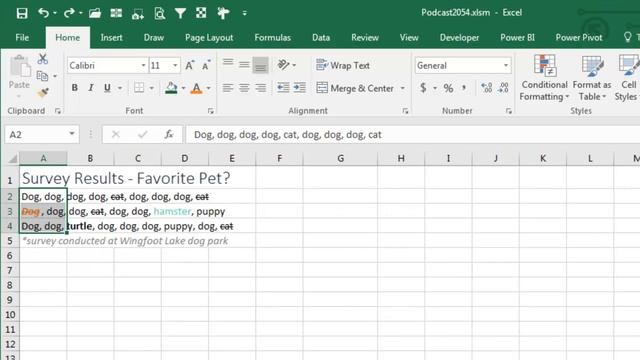This screenshot has width=640, height=360.
Task: Click the Copy icon in Clipboard group
Action: point(42,76)
